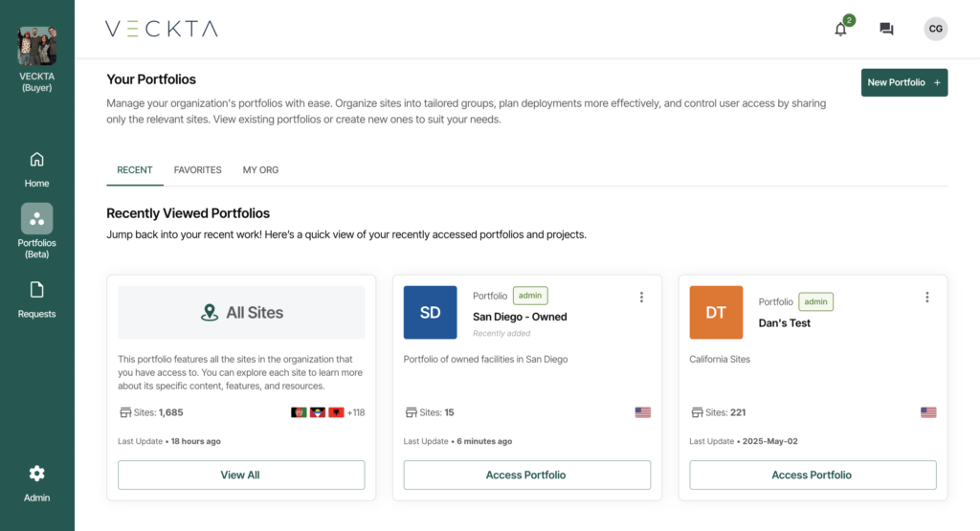Switch to the RECENT tab
Image resolution: width=980 pixels, height=531 pixels.
coord(134,170)
